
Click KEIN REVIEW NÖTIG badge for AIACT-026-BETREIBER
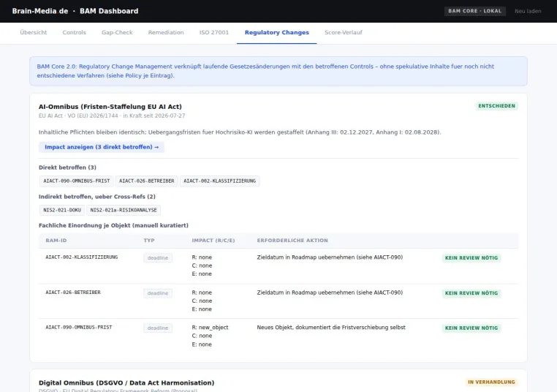click(x=471, y=293)
